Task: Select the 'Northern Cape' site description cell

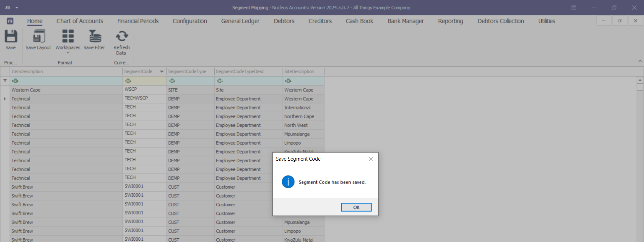Action: point(304,116)
